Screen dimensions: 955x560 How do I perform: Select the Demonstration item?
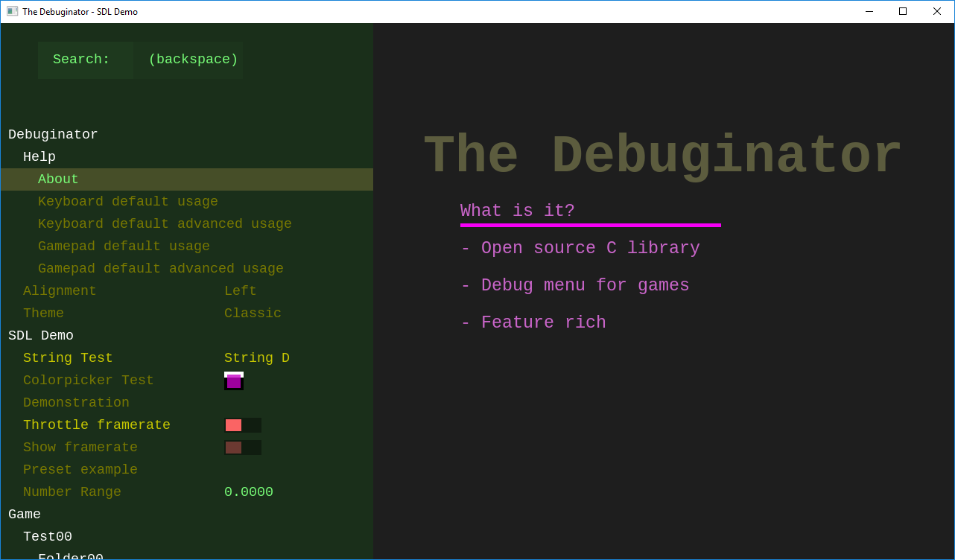[76, 403]
